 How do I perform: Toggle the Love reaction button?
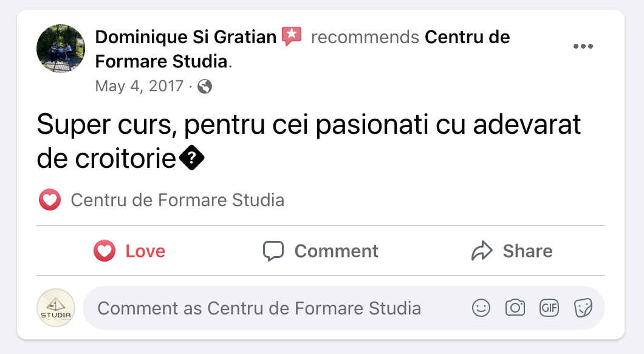(129, 251)
